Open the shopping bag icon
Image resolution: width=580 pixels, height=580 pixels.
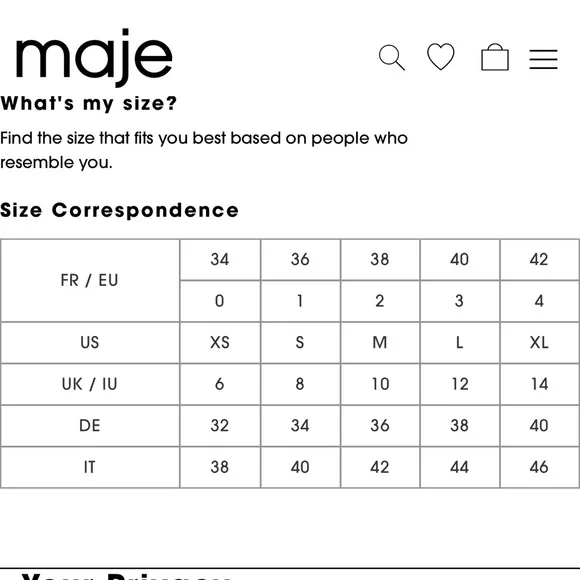coord(495,57)
